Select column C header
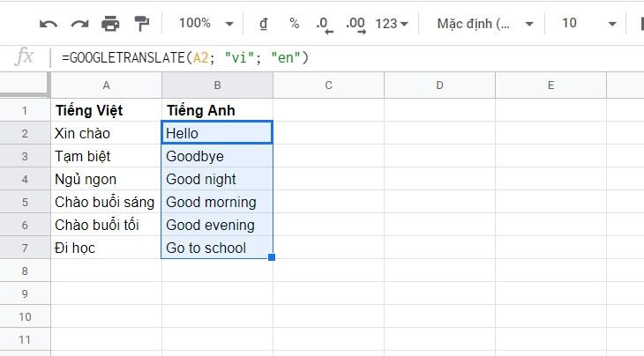The width and height of the screenshot is (644, 356). [x=328, y=85]
